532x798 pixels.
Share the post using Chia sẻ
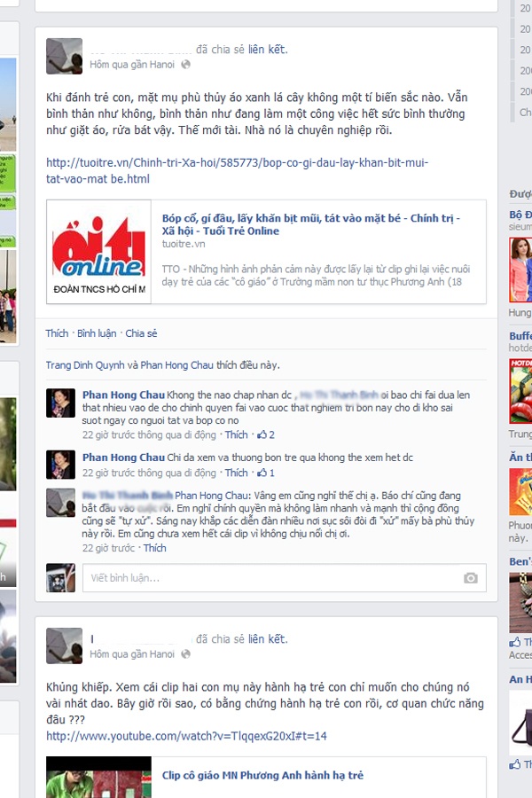tap(141, 333)
